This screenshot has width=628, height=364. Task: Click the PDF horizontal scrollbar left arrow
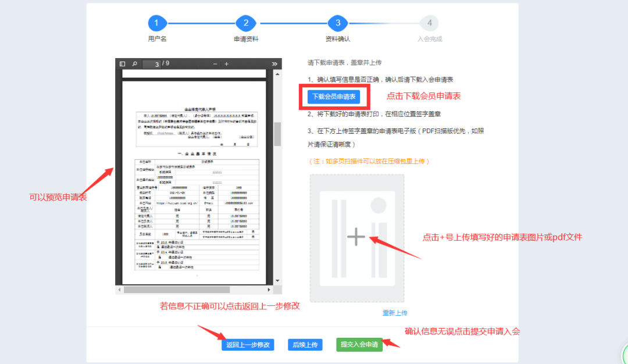[119, 290]
